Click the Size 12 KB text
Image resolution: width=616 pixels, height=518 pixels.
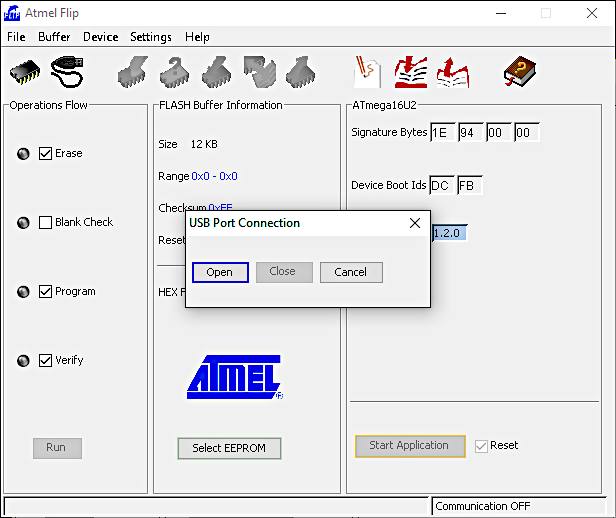tap(188, 144)
